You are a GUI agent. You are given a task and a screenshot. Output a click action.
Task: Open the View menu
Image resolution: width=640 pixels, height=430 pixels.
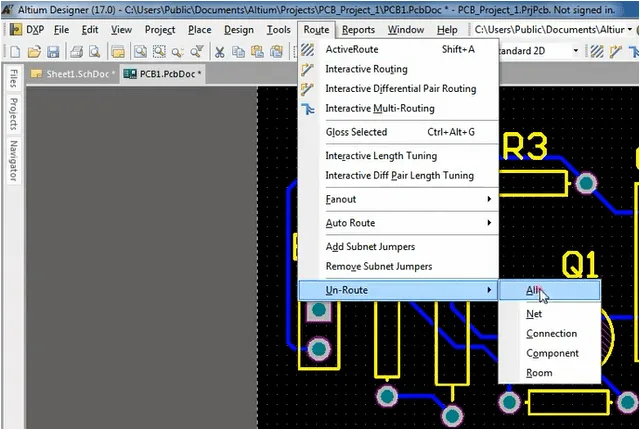point(121,30)
